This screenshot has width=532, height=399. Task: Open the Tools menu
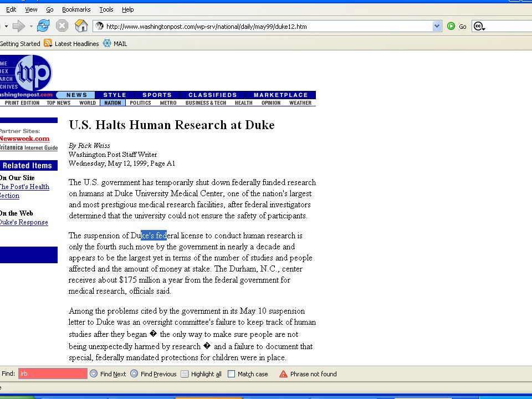[x=106, y=9]
